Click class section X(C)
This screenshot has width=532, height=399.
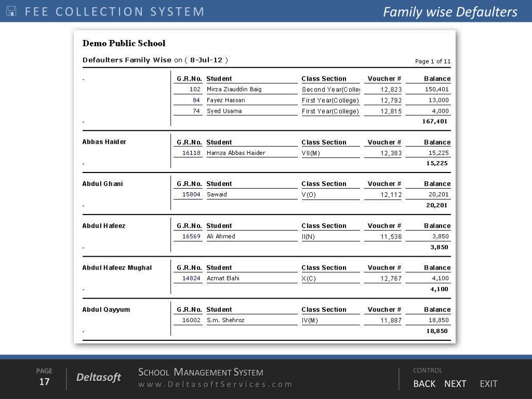coord(309,278)
